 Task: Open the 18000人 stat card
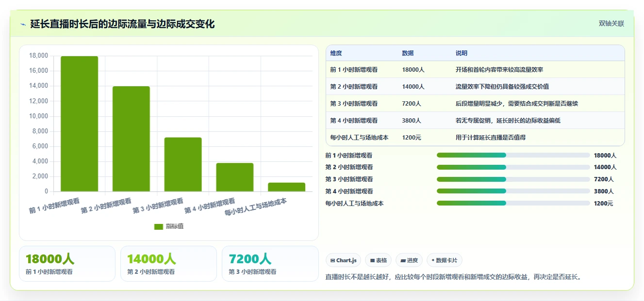[67, 264]
